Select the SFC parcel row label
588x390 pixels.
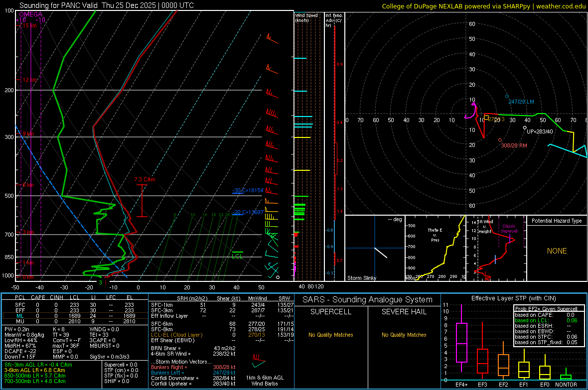coord(20,305)
